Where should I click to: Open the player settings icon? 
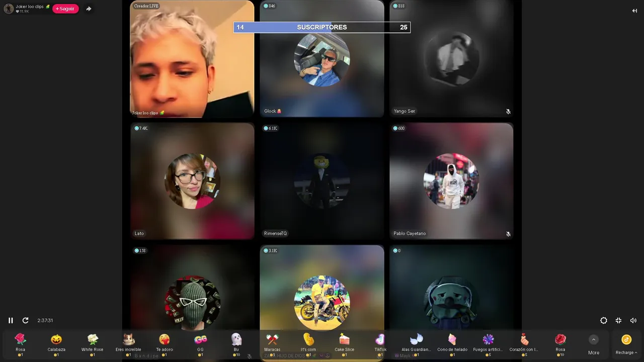604,320
